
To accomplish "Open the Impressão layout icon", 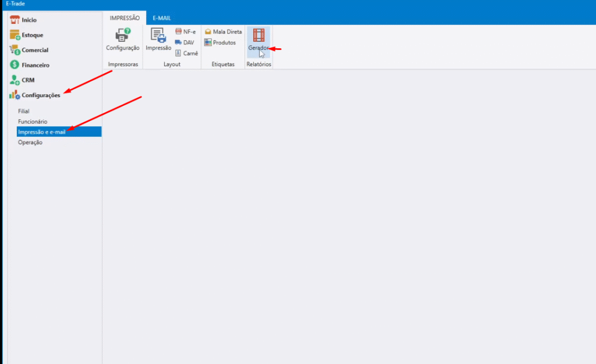I will point(158,35).
